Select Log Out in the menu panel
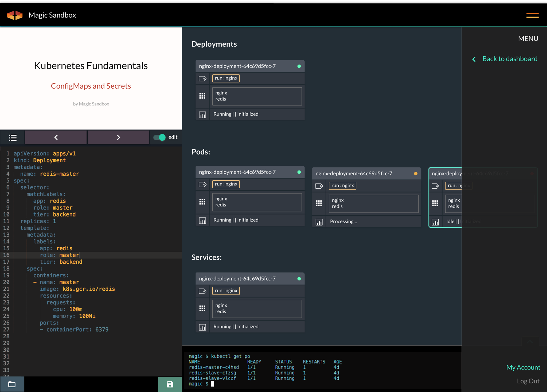The height and width of the screenshot is (392, 547). [x=528, y=381]
